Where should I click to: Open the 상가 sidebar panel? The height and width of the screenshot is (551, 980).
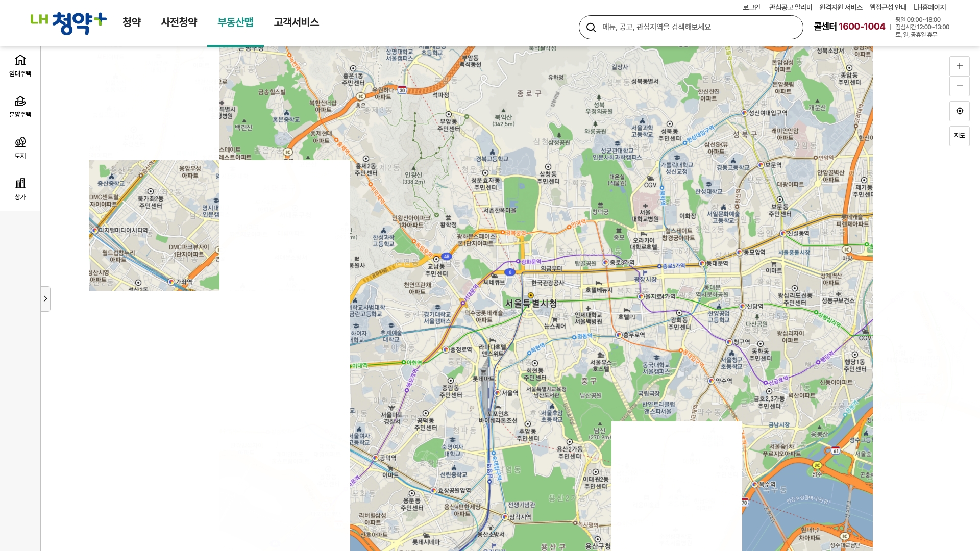point(20,189)
